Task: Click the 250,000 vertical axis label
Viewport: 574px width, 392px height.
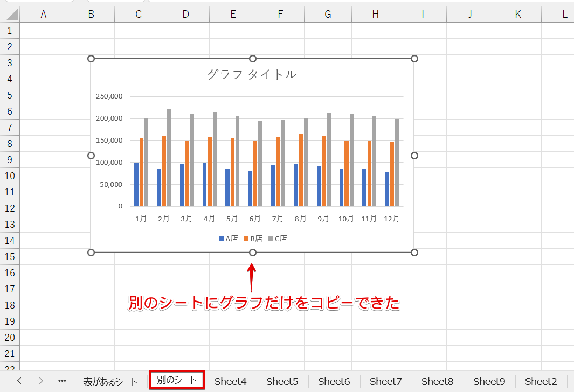Action: tap(109, 96)
